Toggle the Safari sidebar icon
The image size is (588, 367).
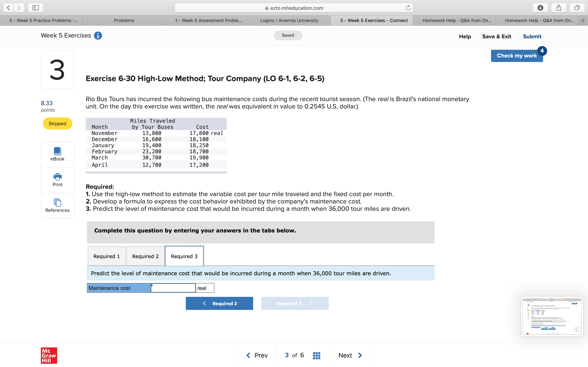[36, 8]
